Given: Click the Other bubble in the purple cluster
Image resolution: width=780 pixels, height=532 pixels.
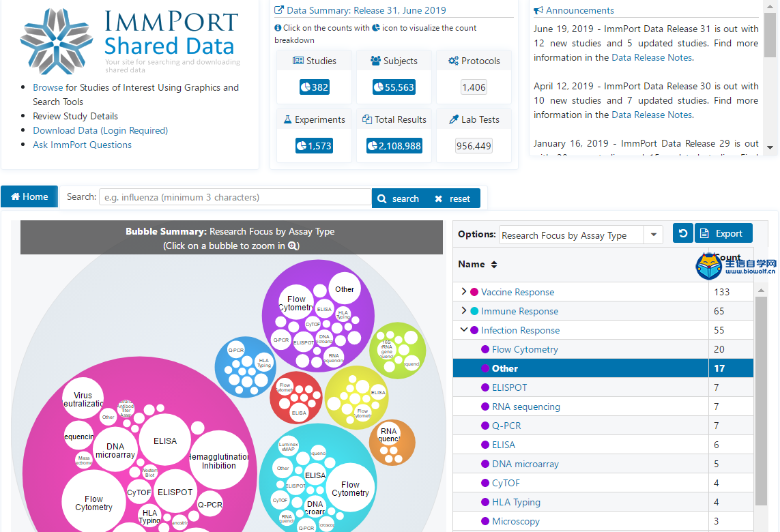Looking at the screenshot, I should click(x=344, y=289).
